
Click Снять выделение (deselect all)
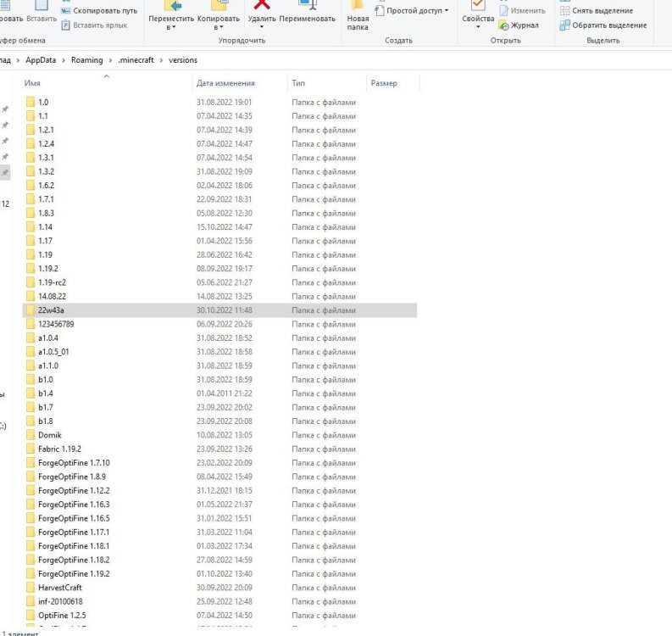[597, 11]
